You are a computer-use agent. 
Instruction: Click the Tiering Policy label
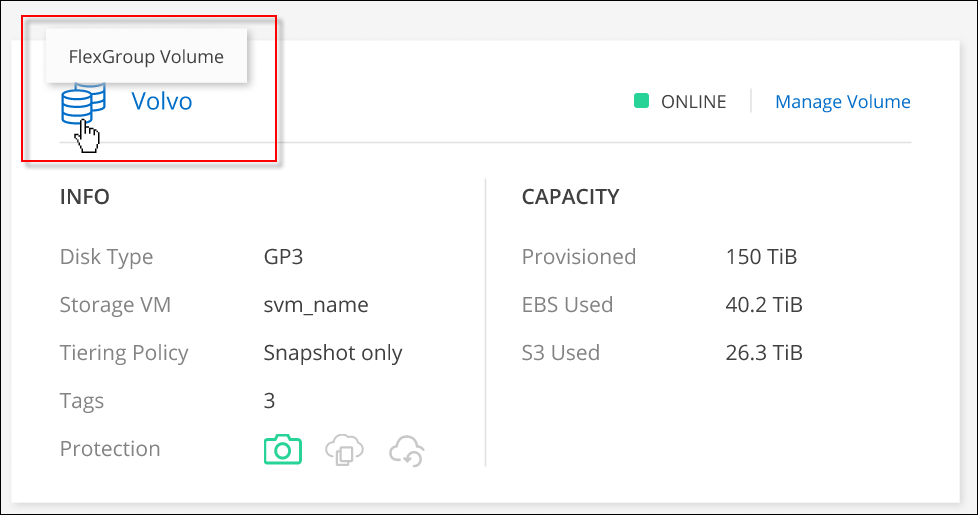pyautogui.click(x=124, y=353)
